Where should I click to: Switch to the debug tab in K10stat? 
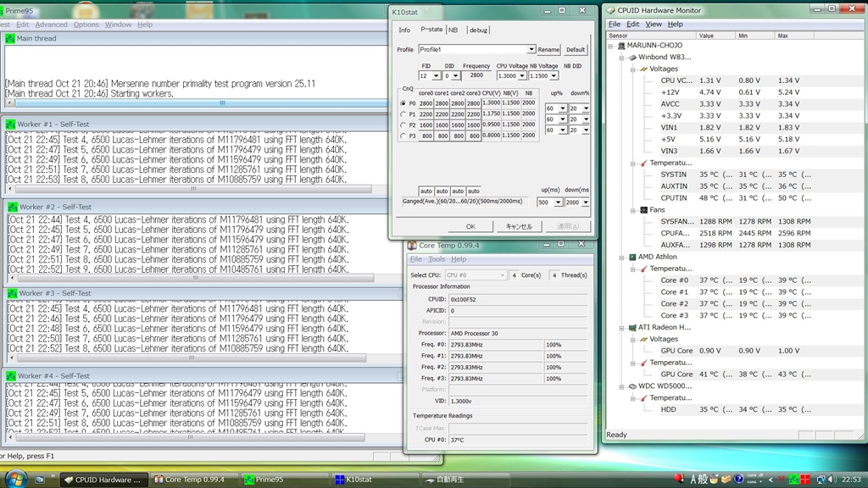click(x=478, y=30)
